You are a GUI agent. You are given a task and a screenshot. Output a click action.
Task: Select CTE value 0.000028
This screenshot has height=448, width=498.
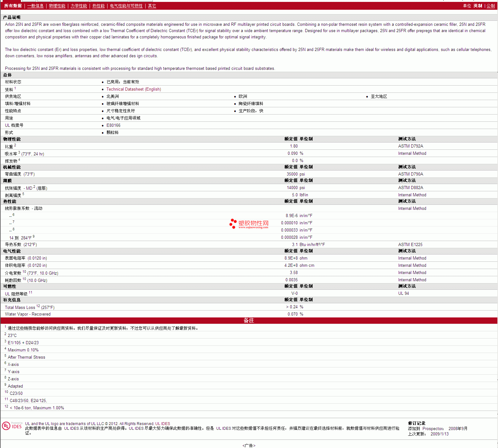[x=289, y=237]
